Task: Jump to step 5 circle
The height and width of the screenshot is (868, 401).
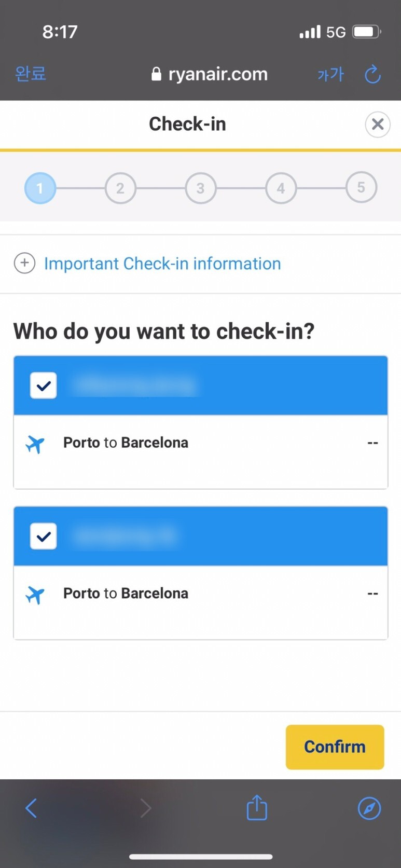Action: point(361,187)
